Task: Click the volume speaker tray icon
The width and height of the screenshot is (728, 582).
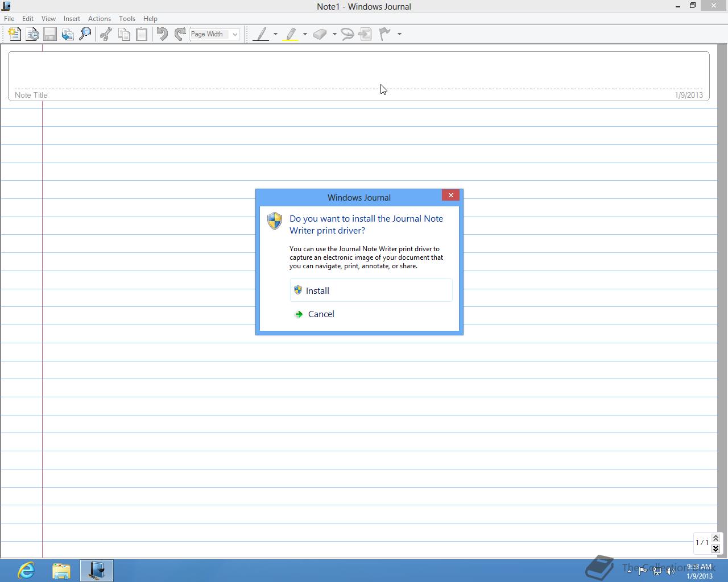Action: pos(671,571)
